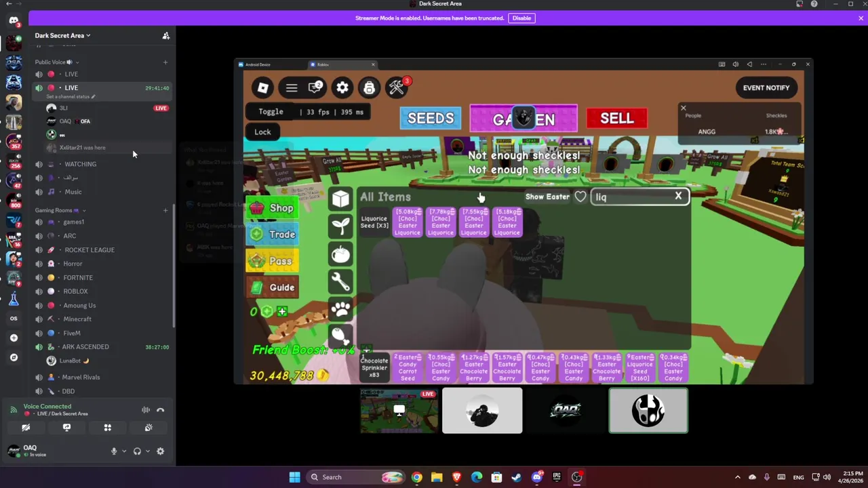Toggle Show Easter filter

547,197
